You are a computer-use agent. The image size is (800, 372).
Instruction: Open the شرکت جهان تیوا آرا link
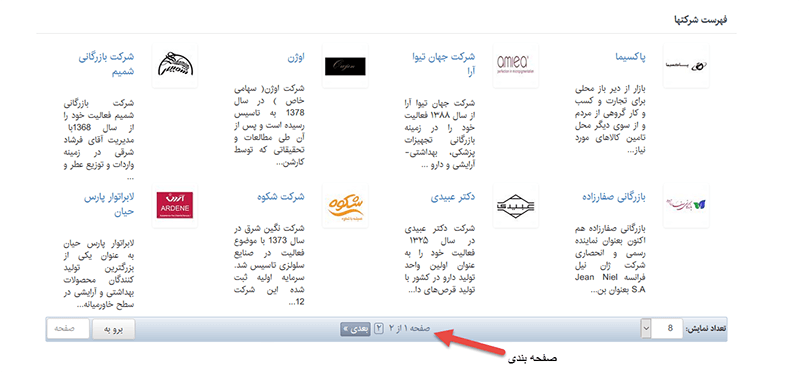coord(443,63)
